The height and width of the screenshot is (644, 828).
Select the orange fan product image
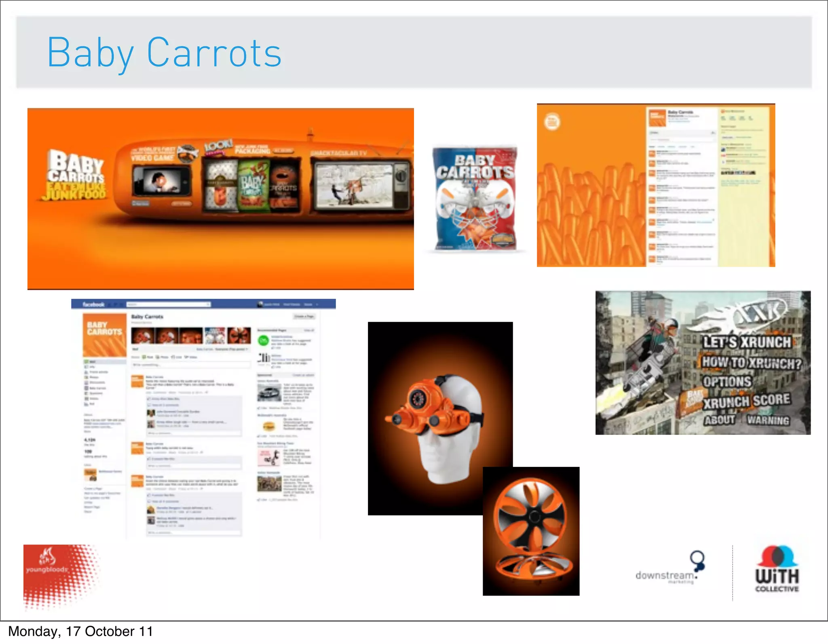click(531, 531)
